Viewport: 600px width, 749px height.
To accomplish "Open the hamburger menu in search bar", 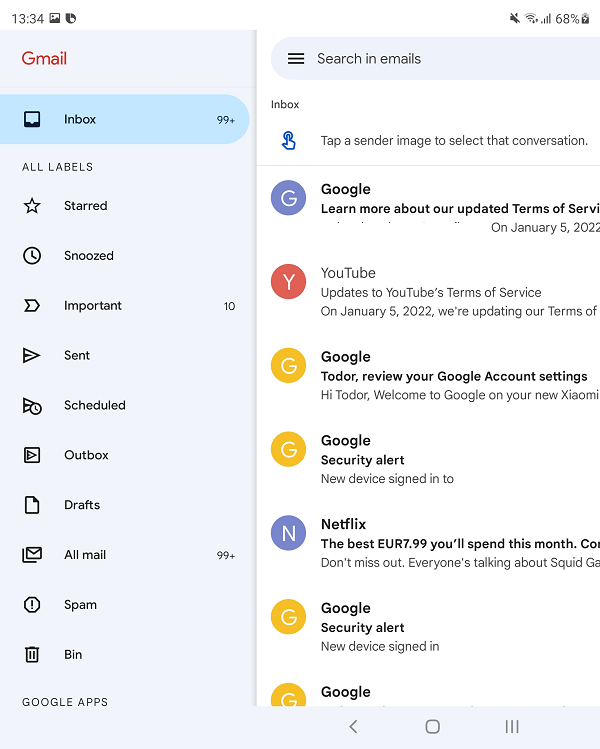I will [x=296, y=59].
